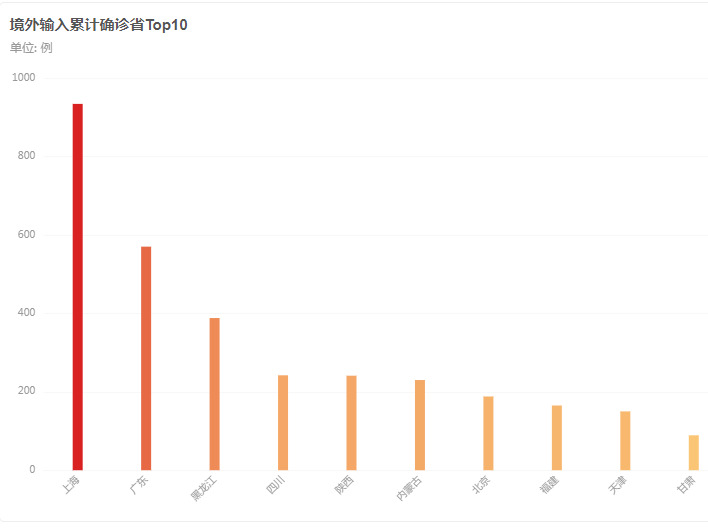The image size is (708, 531).
Task: Click the 陕西 bar
Action: [x=351, y=423]
